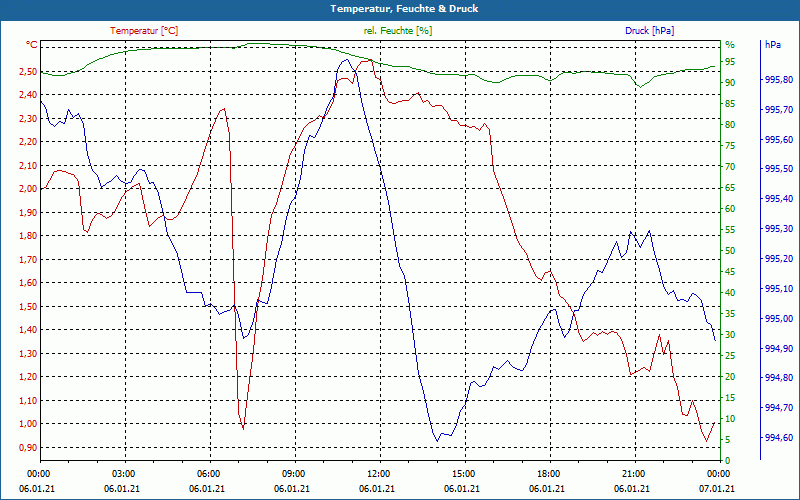Click the '21:00' time axis label

[x=633, y=474]
